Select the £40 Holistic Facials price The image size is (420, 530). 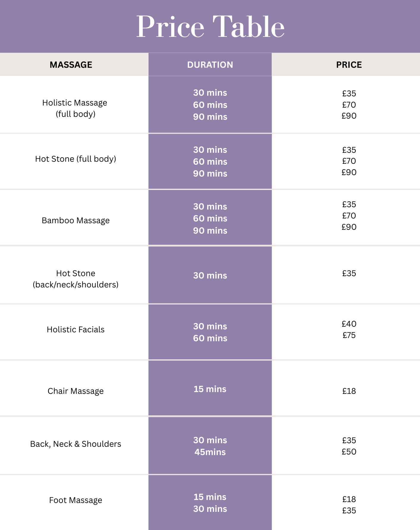pyautogui.click(x=349, y=324)
